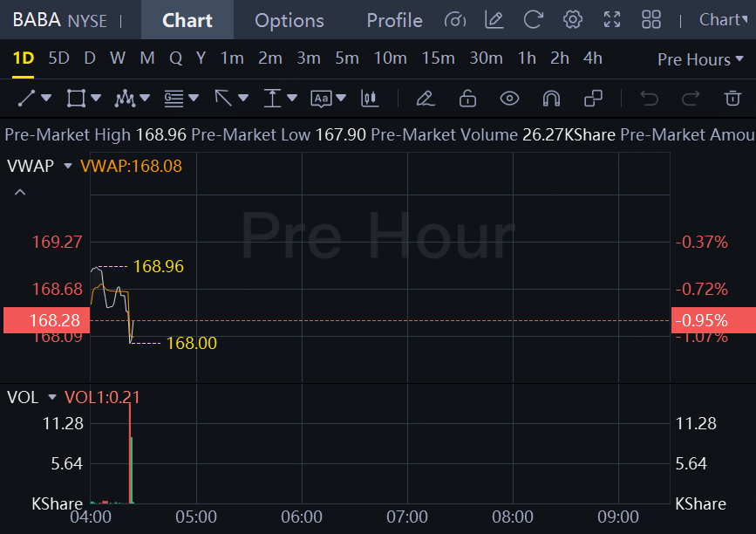Switch to the Options tab
Screen dimensions: 756x534
[289, 20]
